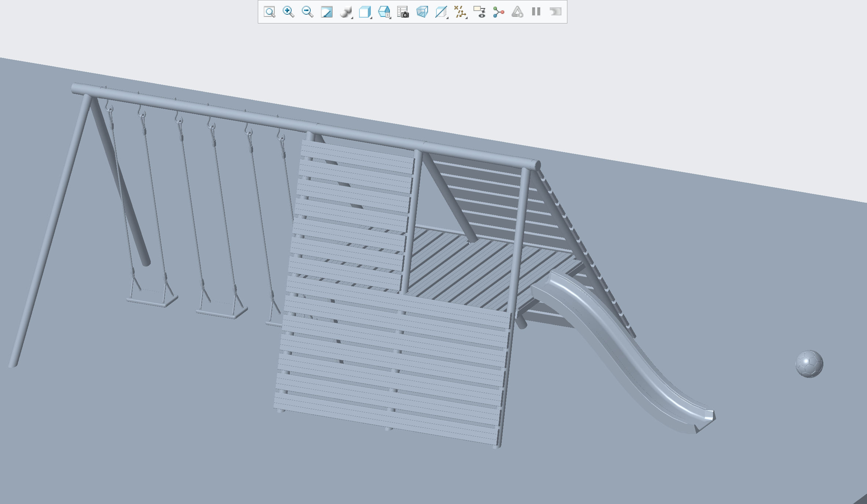
Task: Select the top horizontal beam of the swing set
Action: pyautogui.click(x=306, y=127)
